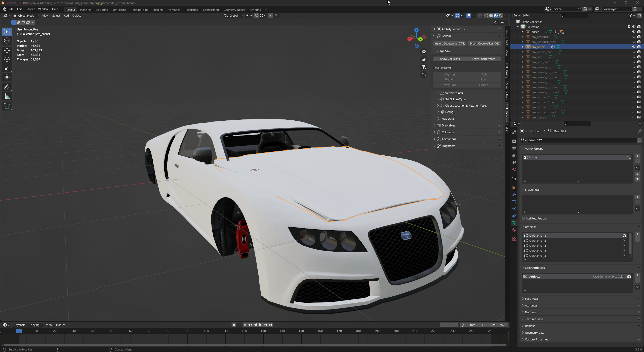Select the Rotate tool

tap(7, 59)
